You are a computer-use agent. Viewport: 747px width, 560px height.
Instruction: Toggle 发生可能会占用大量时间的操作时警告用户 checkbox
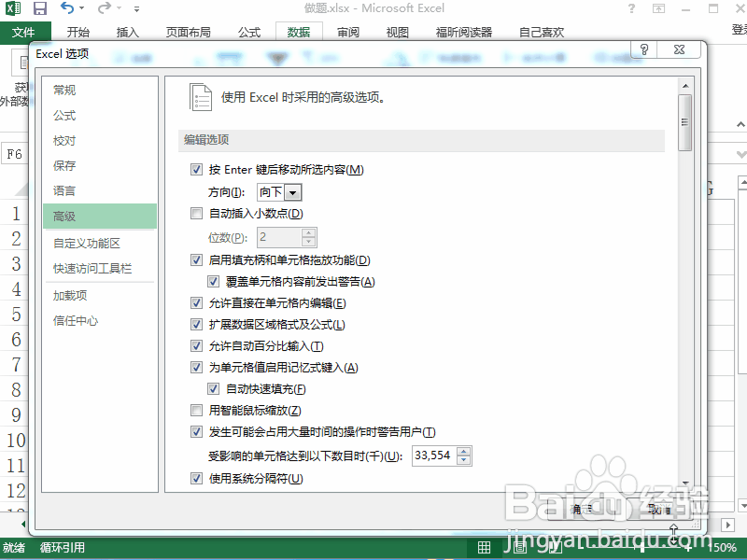coord(196,432)
